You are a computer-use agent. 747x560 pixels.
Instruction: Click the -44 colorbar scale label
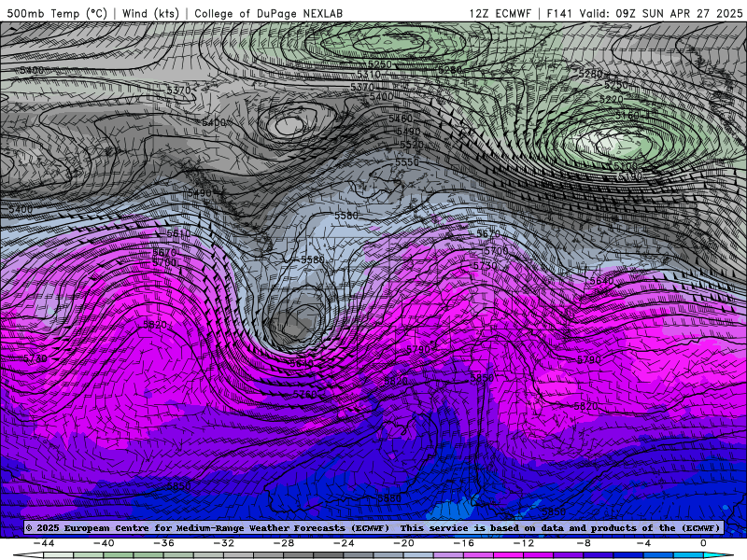pyautogui.click(x=43, y=543)
